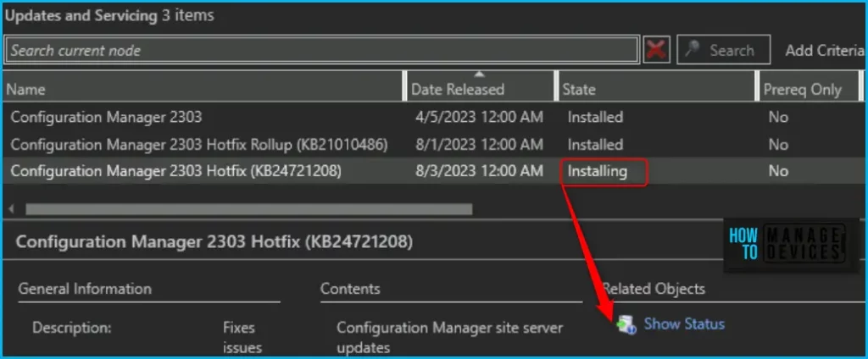Click the scrollbar left arrow
Viewport: 868px width, 359px height.
12,209
